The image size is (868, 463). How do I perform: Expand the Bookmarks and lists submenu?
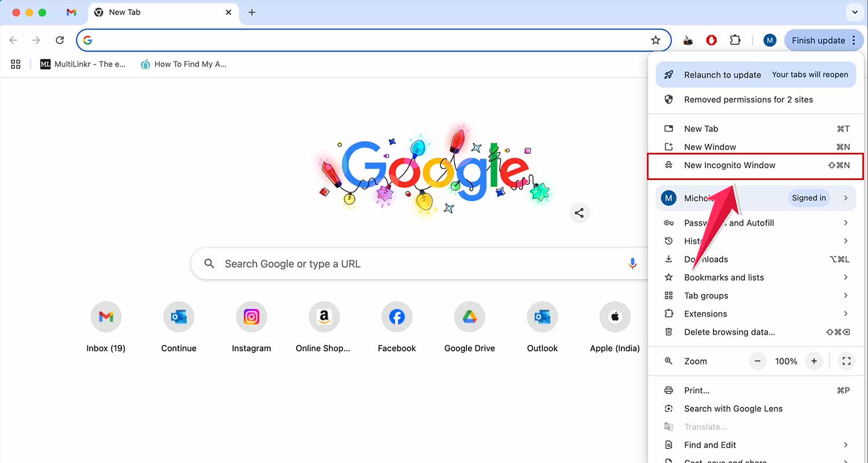coord(724,277)
